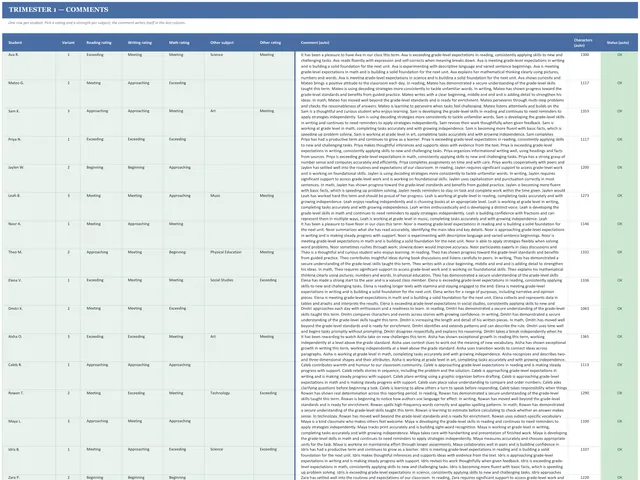Click student name cell Rowan T.
Viewport: 640px width, 480px height.
coord(29,404)
